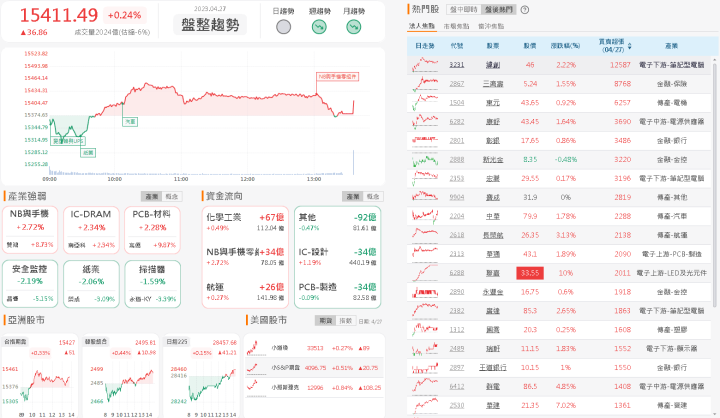Open the sparkline chart for stock 6288
720x418 pixels.
[425, 273]
